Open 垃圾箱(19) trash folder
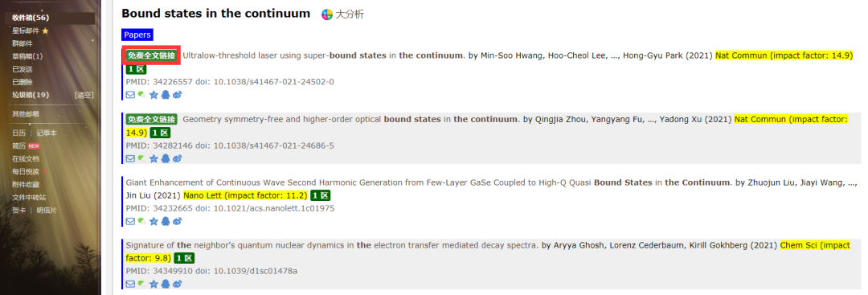This screenshot has width=868, height=295. [x=31, y=95]
